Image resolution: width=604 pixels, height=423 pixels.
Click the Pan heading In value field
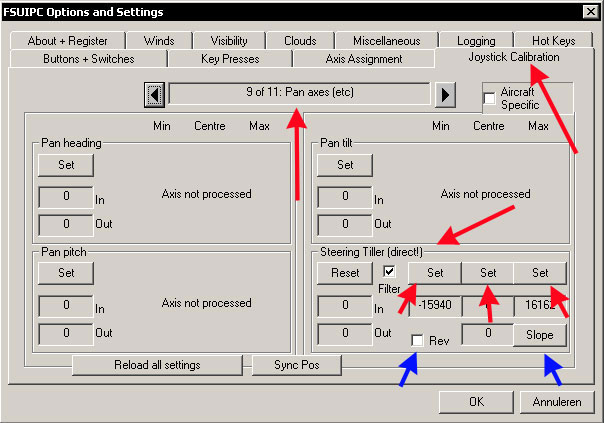[x=66, y=196]
